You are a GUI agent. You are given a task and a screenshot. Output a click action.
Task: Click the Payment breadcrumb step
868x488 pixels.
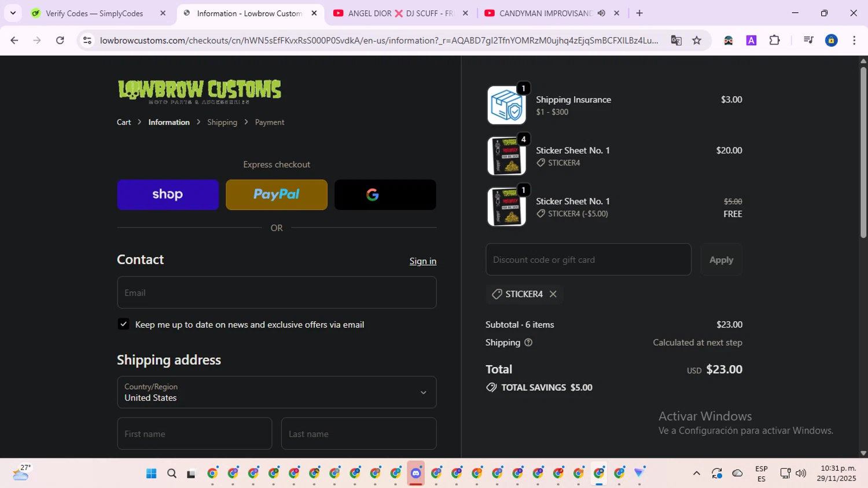pos(270,122)
